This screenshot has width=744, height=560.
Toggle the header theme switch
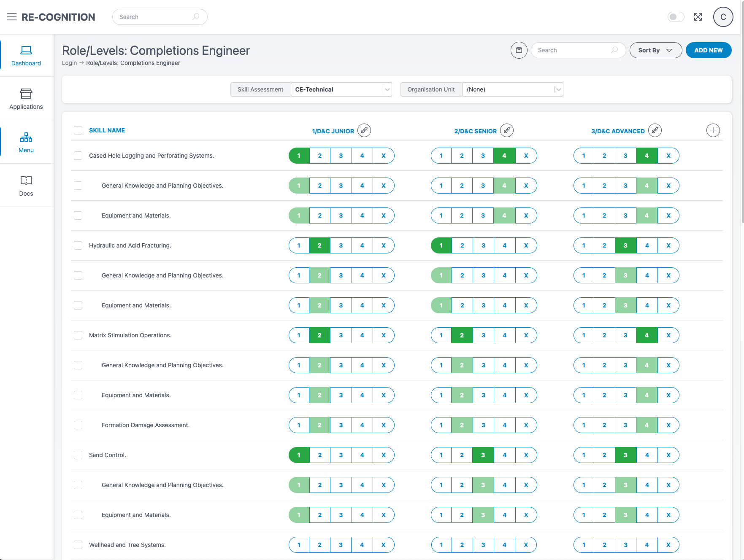pyautogui.click(x=676, y=17)
